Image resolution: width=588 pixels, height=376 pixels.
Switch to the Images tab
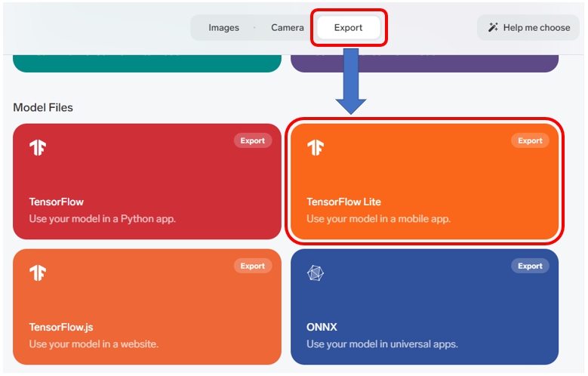(223, 28)
